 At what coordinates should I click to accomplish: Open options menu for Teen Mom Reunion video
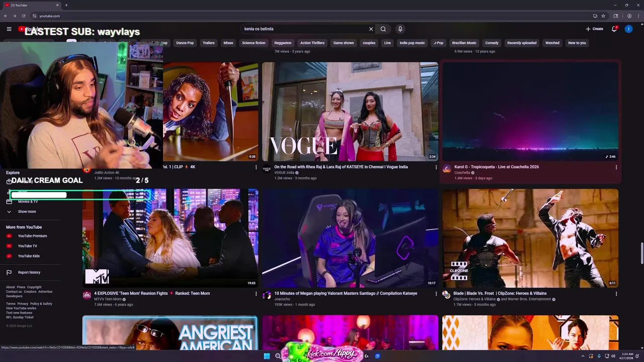[x=256, y=294]
